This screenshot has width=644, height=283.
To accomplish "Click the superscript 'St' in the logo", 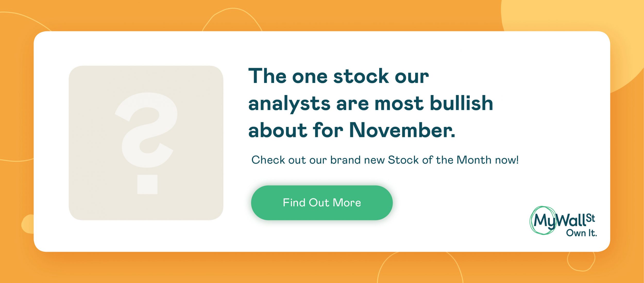I will pos(590,218).
